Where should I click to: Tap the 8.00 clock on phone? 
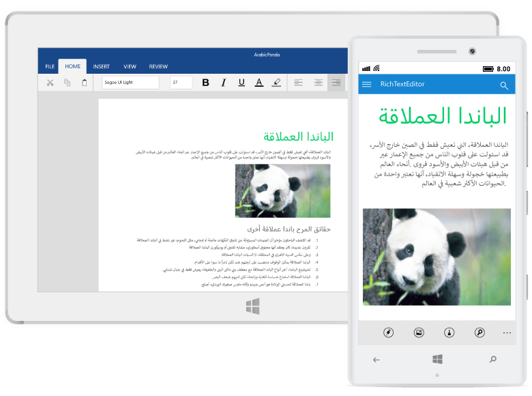(x=503, y=69)
